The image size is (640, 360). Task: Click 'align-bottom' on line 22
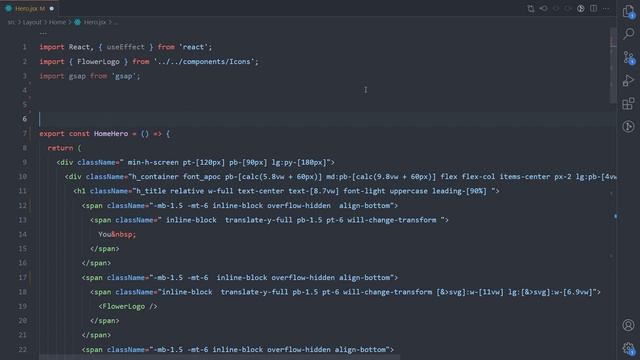[360, 349]
